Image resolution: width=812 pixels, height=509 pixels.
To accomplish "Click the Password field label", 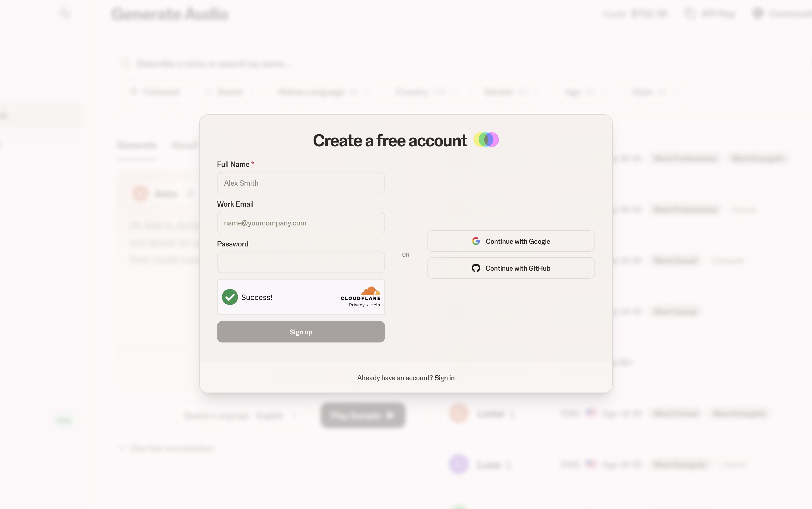I will click(x=233, y=244).
